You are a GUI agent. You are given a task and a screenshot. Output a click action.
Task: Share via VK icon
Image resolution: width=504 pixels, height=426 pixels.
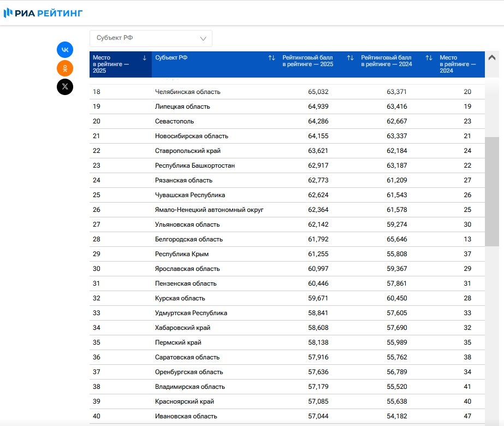click(65, 50)
